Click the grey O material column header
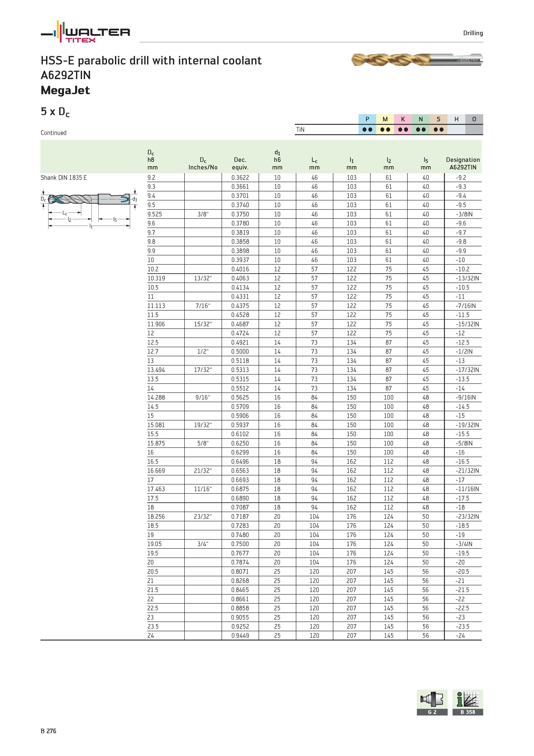This screenshot has height=756, width=534. click(474, 119)
